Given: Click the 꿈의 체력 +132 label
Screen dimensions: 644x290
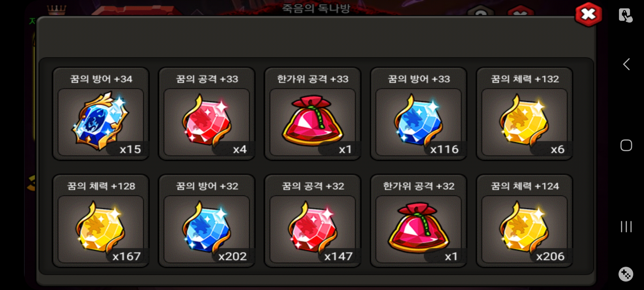Looking at the screenshot, I should [525, 79].
